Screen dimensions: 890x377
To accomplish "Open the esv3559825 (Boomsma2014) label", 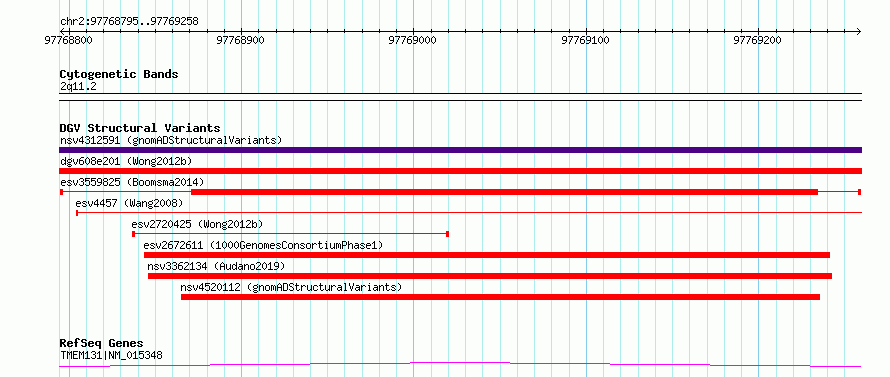I will 132,182.
